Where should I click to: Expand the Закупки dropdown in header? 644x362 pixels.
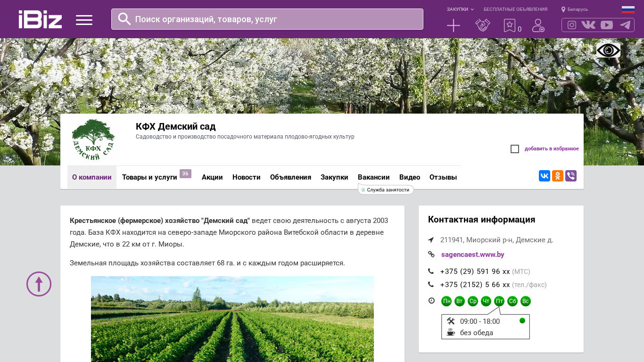pyautogui.click(x=460, y=9)
